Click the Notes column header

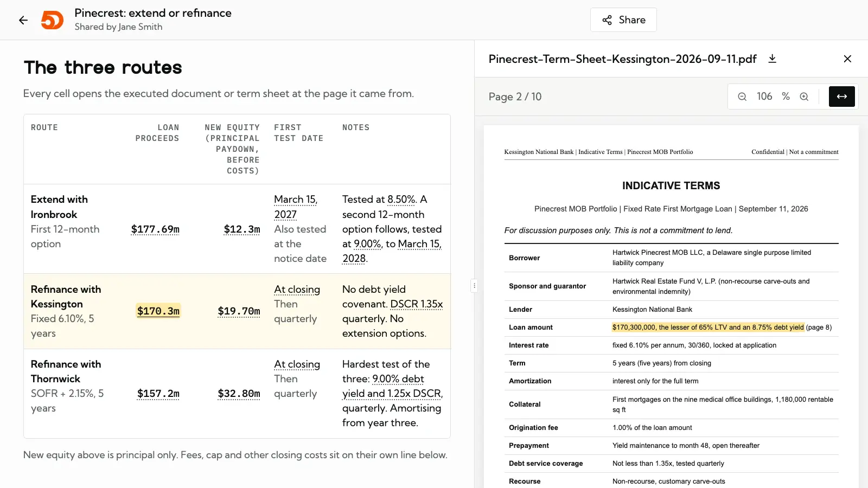click(356, 127)
